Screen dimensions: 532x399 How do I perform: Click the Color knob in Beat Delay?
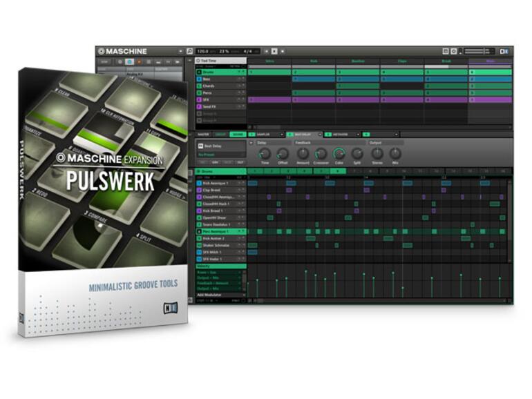click(x=339, y=154)
